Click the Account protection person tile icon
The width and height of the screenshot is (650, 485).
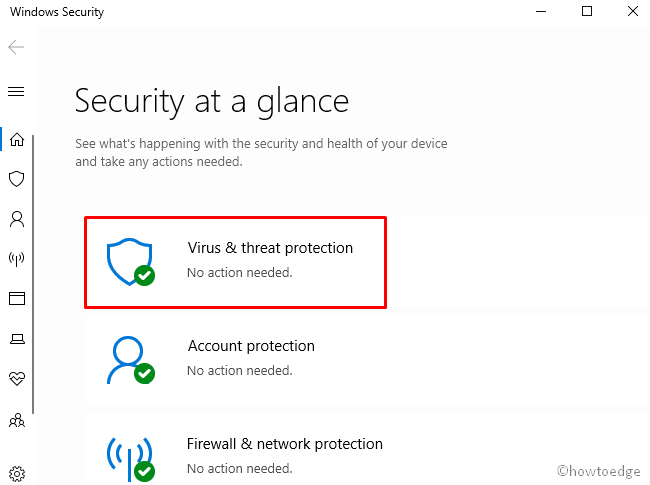128,358
